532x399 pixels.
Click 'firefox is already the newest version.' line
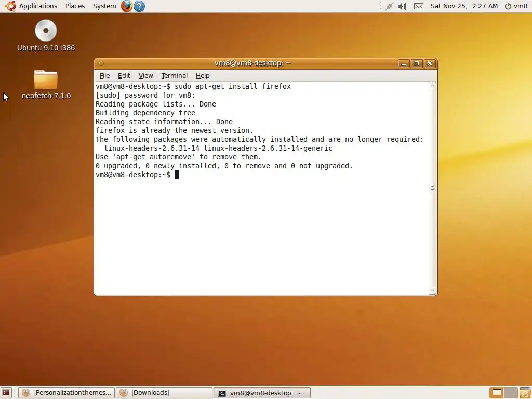tap(174, 130)
